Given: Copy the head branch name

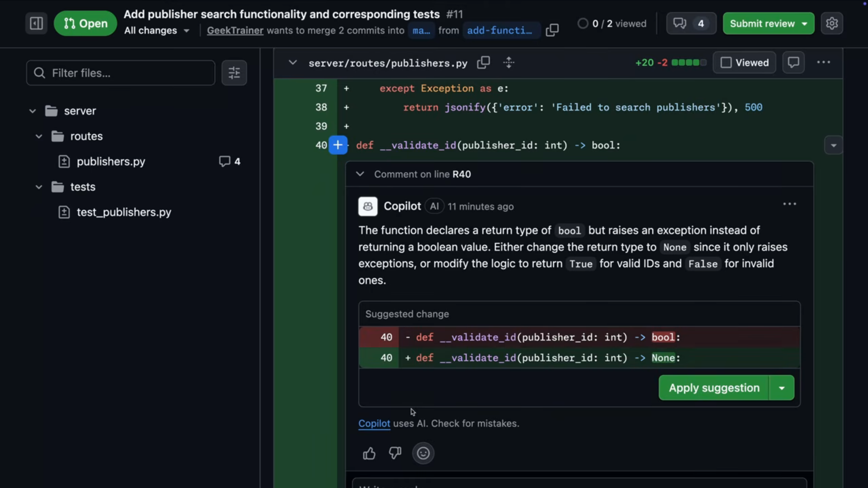Looking at the screenshot, I should [x=552, y=30].
